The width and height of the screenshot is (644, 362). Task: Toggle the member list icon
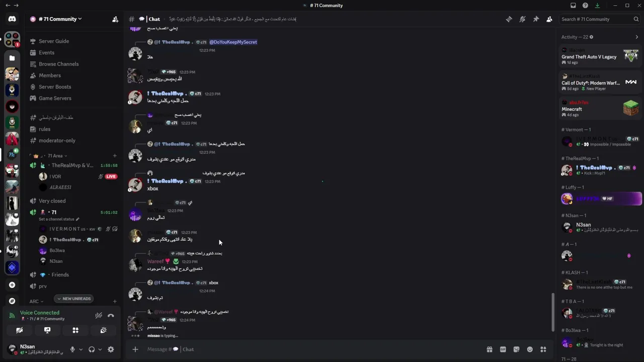[x=549, y=19]
